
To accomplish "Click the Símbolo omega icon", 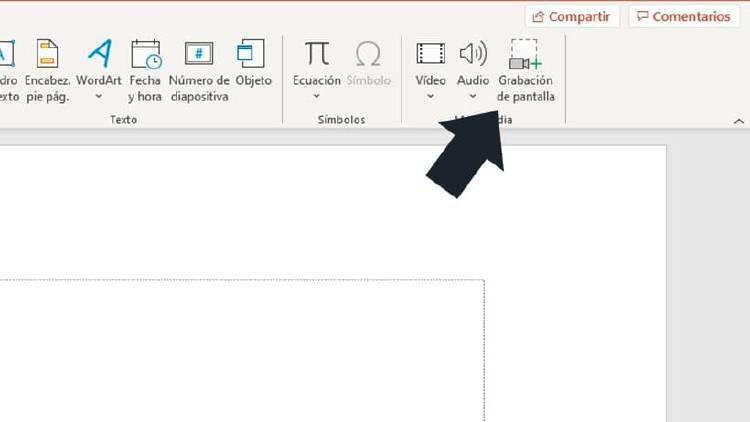I will click(x=368, y=54).
